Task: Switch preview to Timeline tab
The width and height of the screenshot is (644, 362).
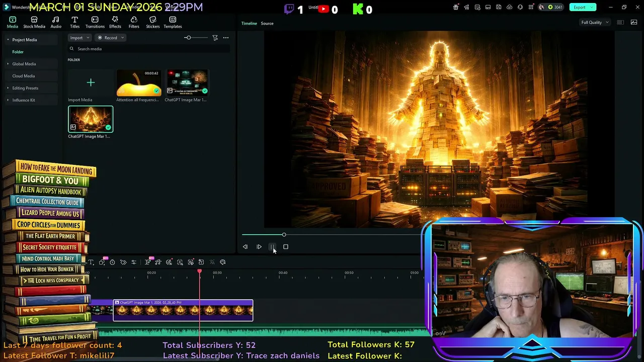Action: [x=249, y=23]
